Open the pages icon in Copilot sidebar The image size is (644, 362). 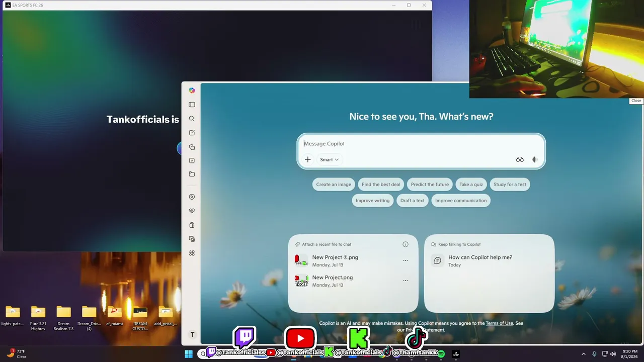click(x=192, y=147)
